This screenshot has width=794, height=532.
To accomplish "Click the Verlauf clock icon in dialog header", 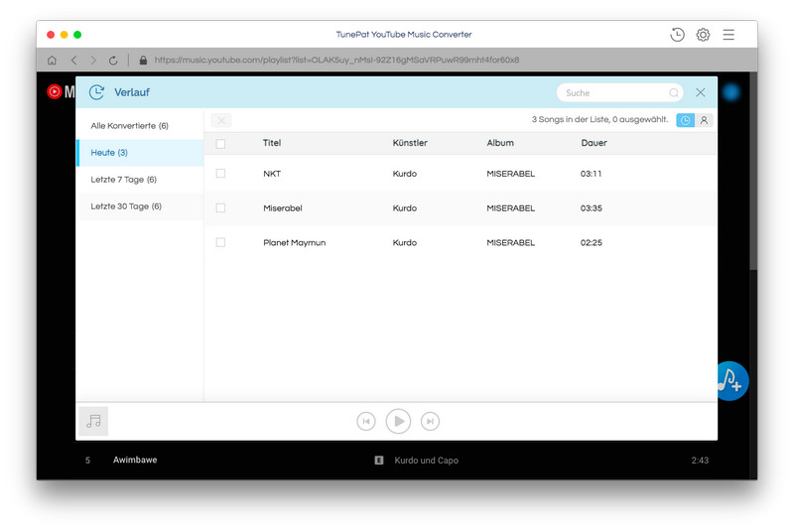I will pyautogui.click(x=96, y=92).
